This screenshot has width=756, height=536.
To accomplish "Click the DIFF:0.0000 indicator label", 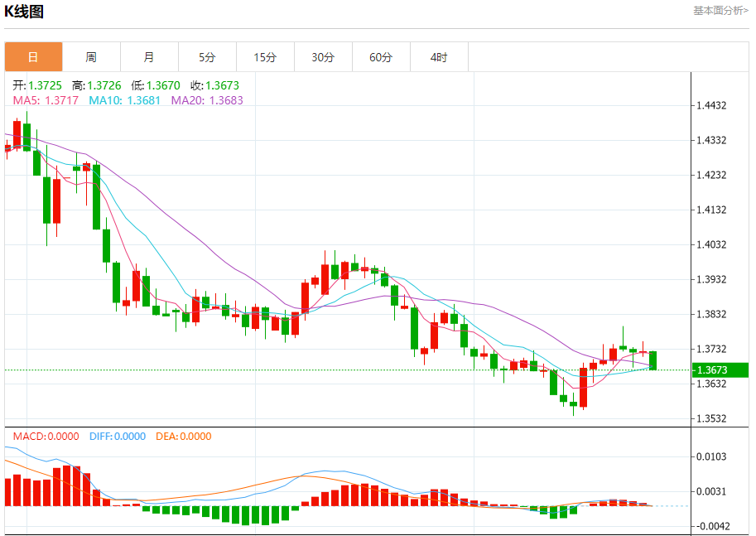I will 117,436.
